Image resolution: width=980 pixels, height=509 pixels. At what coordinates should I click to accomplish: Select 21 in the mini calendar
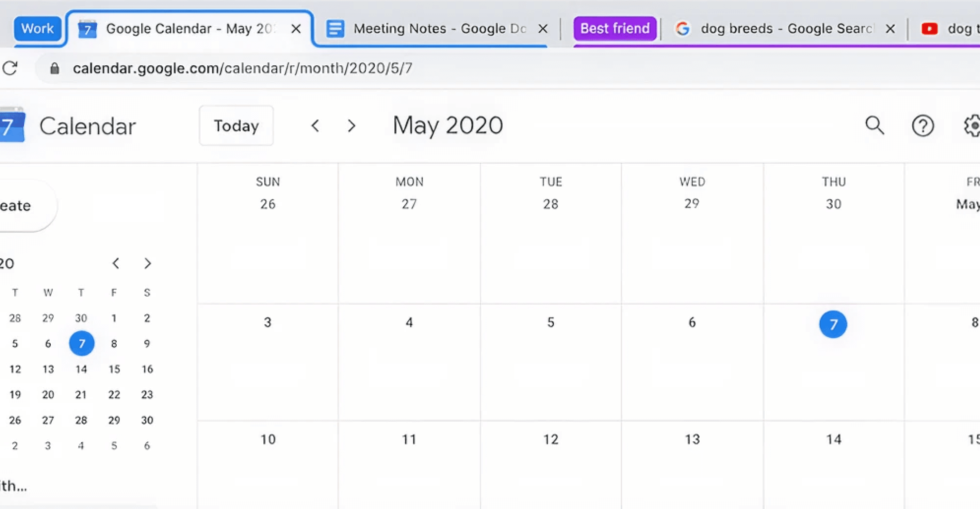[x=81, y=394]
